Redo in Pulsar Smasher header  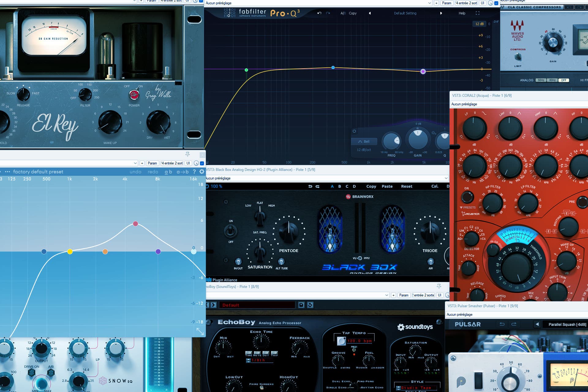tap(514, 324)
